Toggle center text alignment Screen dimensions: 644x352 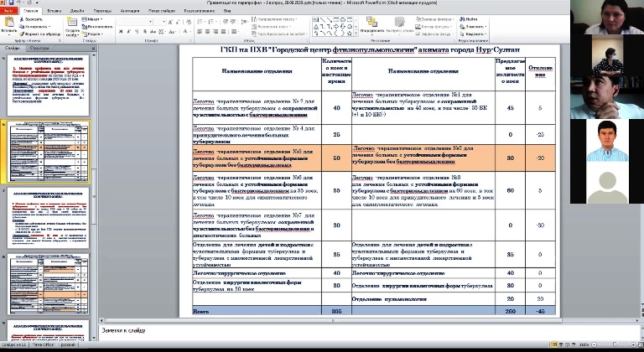[208, 32]
